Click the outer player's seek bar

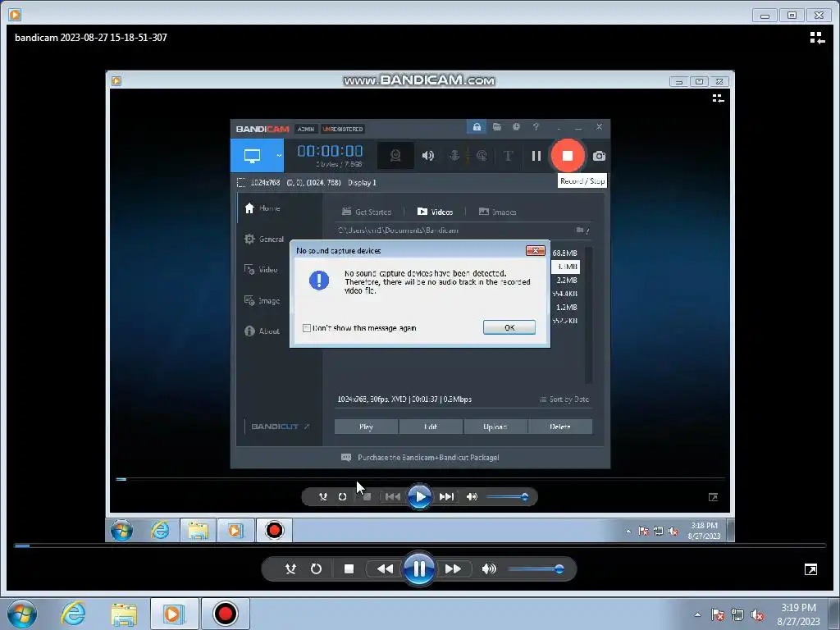(x=420, y=546)
